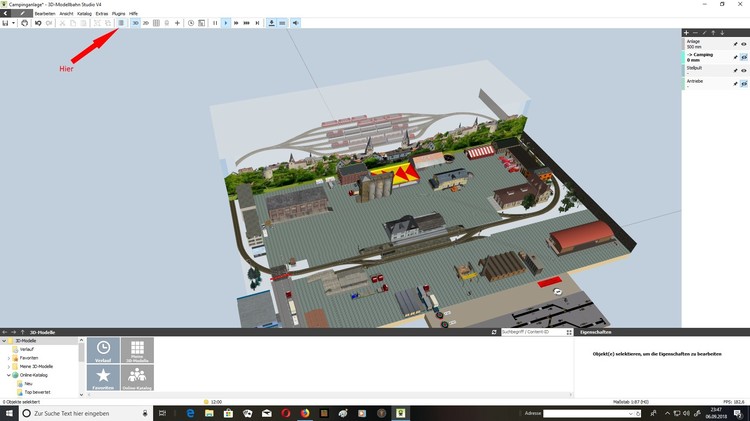Click the save disk icon

tap(6, 22)
